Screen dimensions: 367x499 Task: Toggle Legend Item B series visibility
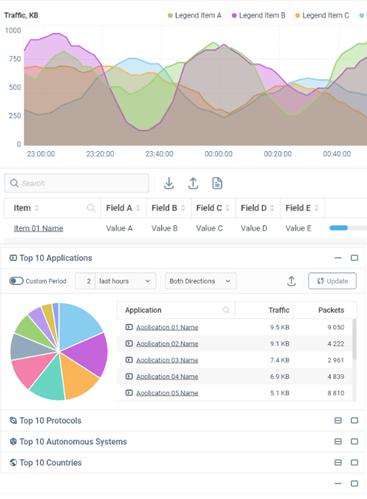click(x=258, y=15)
